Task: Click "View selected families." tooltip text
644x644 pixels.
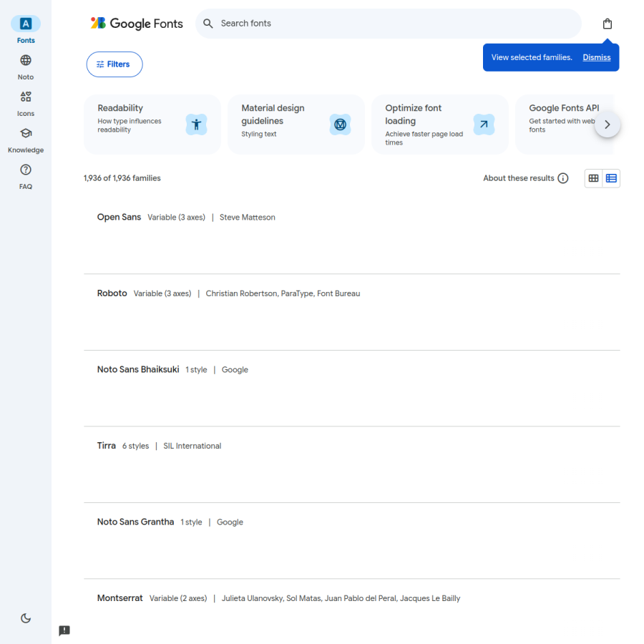Action: [532, 57]
